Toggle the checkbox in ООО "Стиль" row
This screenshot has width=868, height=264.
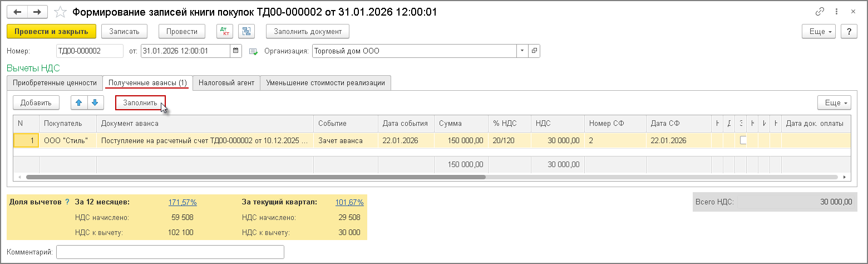point(743,140)
